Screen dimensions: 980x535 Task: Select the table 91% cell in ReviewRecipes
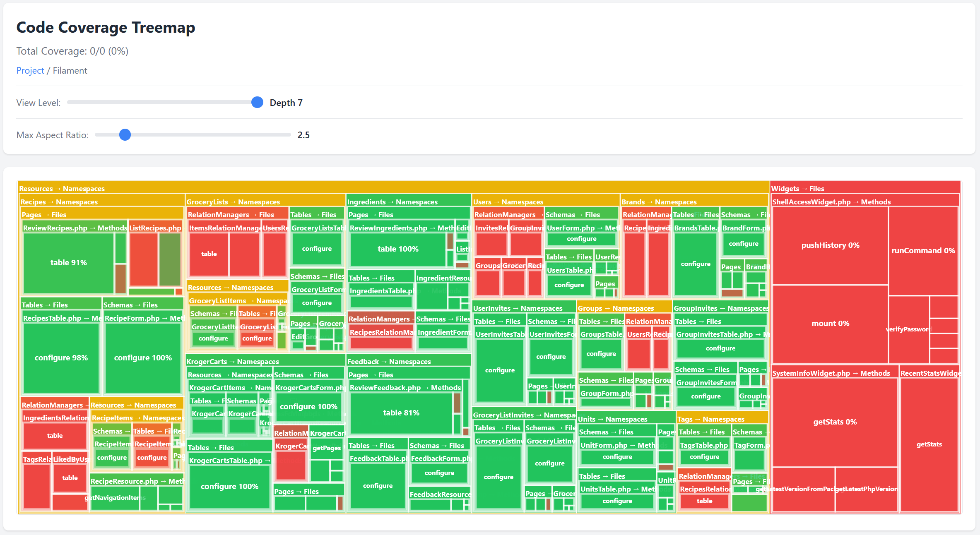(x=69, y=262)
